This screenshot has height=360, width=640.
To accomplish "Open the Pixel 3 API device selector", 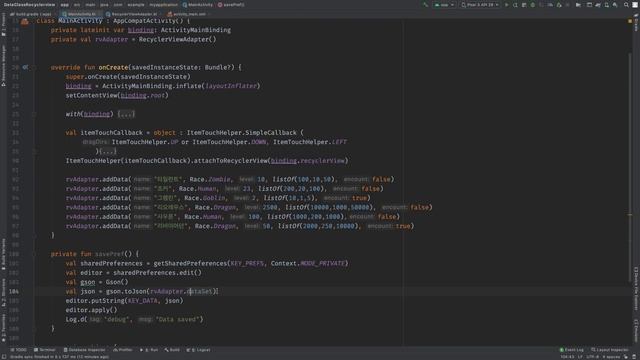I will 480,5.
